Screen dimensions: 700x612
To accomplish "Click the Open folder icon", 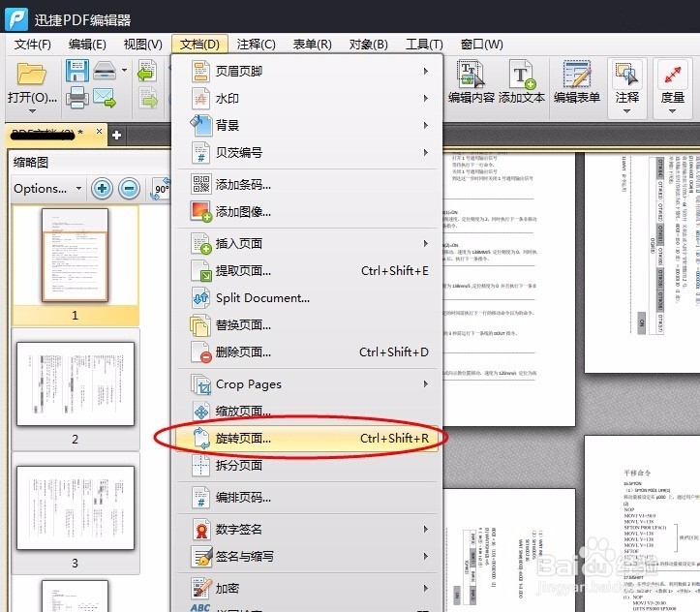I will pos(31,74).
